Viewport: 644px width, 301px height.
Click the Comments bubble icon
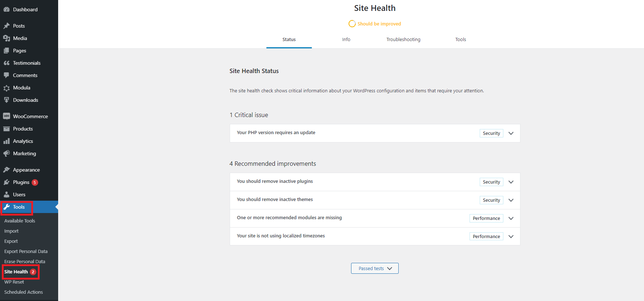pyautogui.click(x=7, y=75)
